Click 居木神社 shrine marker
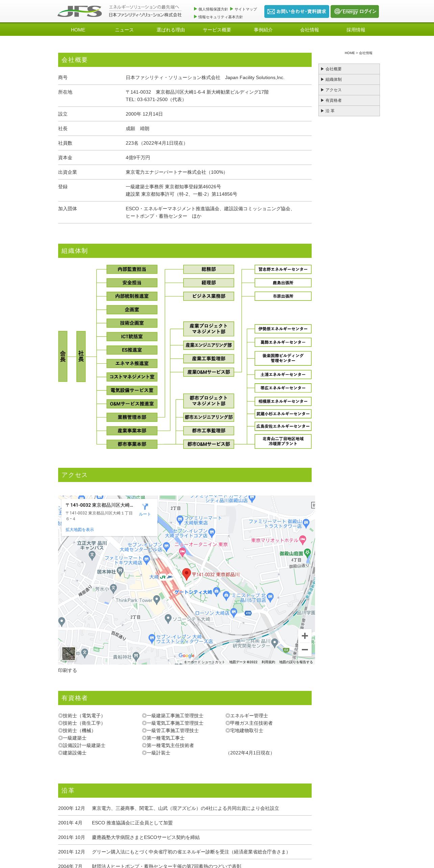Viewport: 434px width, 868px height. tap(120, 572)
